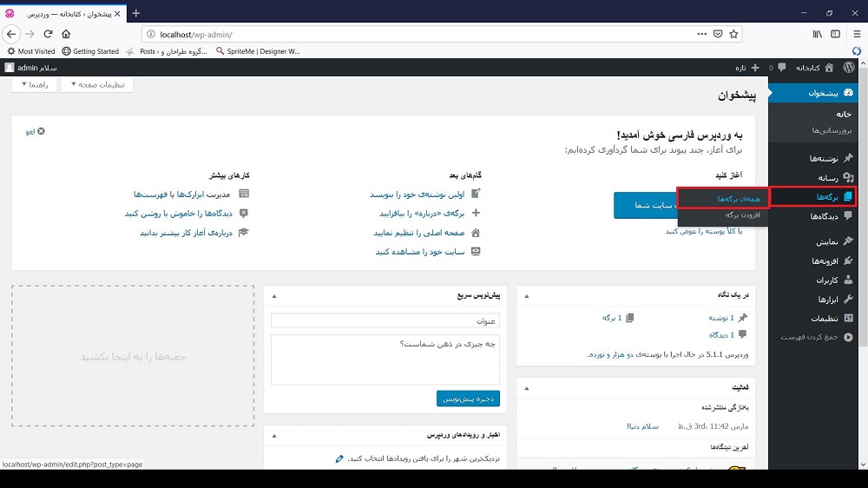Screen dimensions: 868x488
Task: Dismiss welcome panel with لغو
Action: click(x=35, y=131)
